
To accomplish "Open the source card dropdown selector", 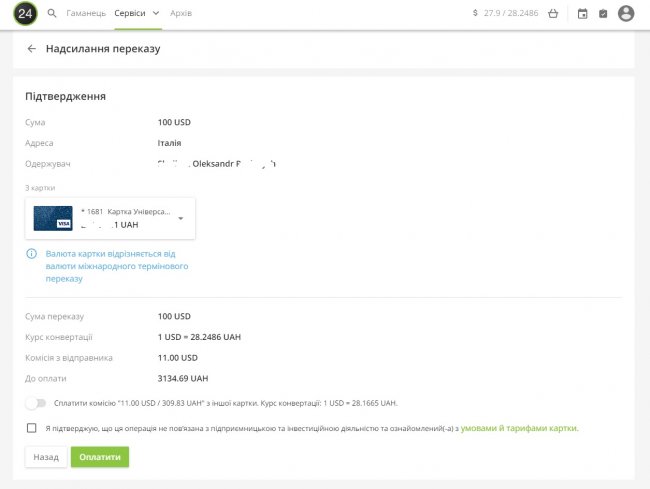I will (181, 219).
